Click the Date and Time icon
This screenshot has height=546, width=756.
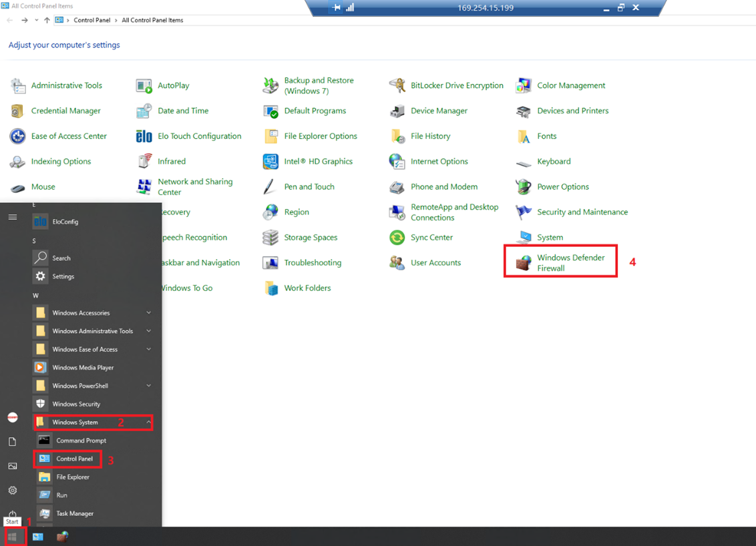(x=144, y=111)
